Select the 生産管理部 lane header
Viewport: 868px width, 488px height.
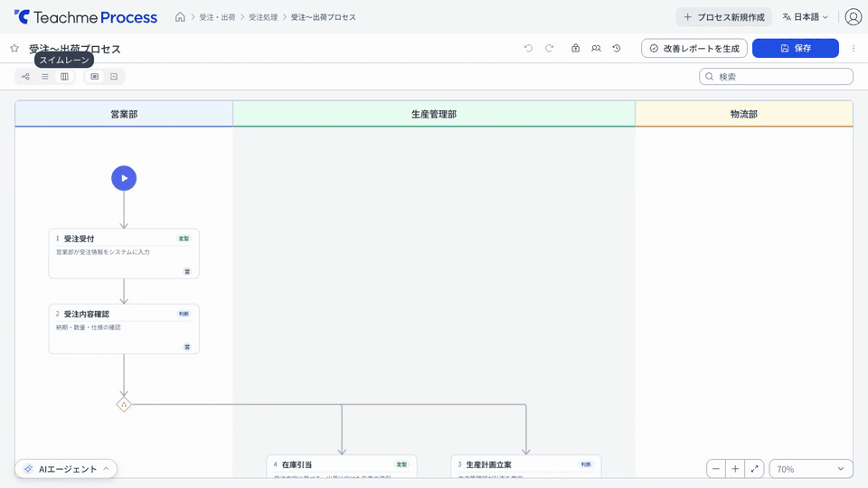click(x=434, y=114)
